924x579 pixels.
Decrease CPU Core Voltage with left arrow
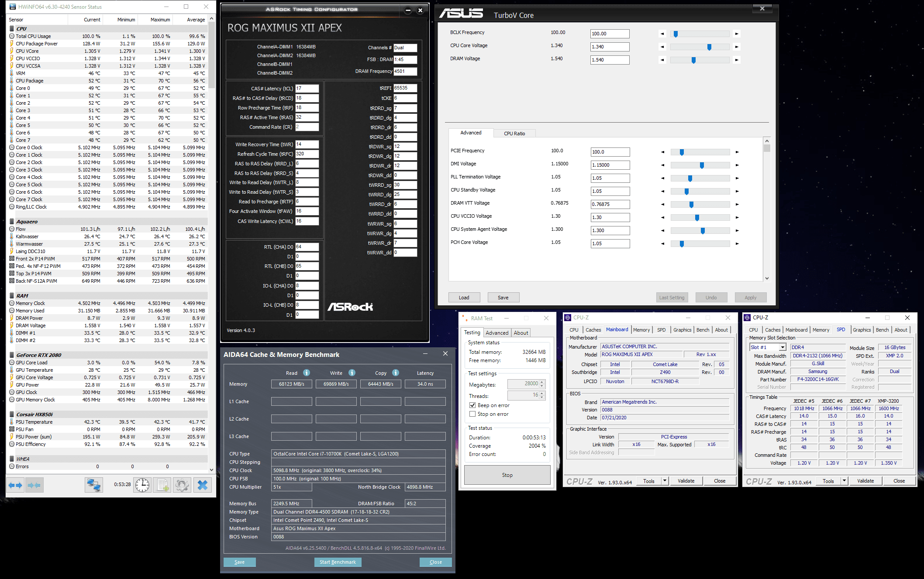click(x=662, y=47)
